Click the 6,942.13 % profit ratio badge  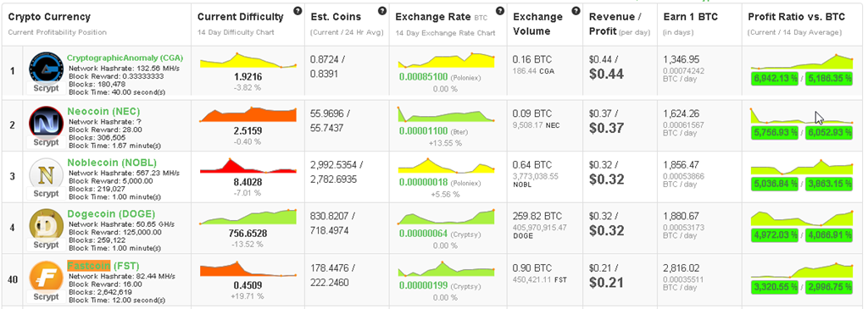pos(775,79)
